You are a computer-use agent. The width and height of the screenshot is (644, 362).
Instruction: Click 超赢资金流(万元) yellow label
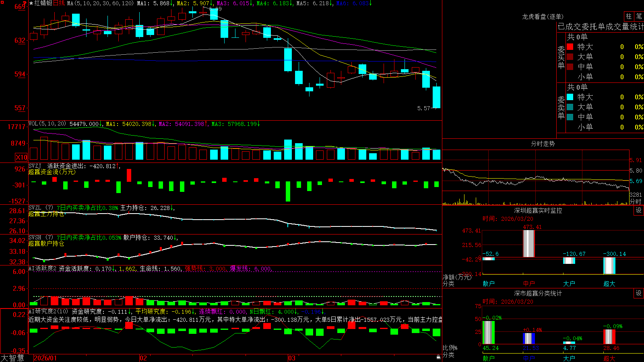pos(52,172)
